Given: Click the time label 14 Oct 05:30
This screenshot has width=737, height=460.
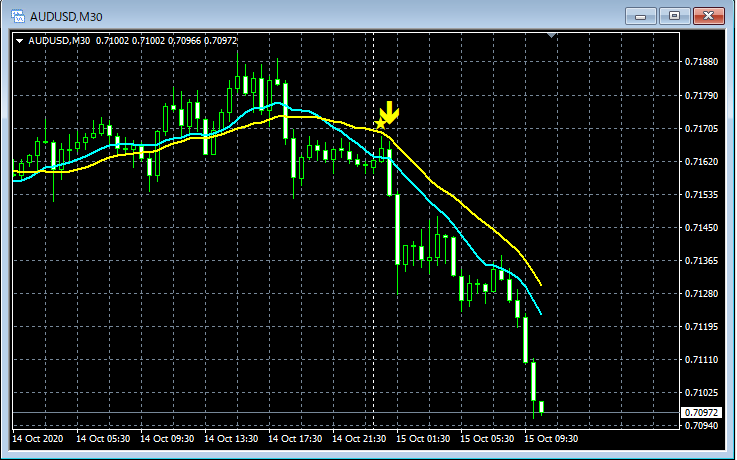Looking at the screenshot, I should 103,439.
